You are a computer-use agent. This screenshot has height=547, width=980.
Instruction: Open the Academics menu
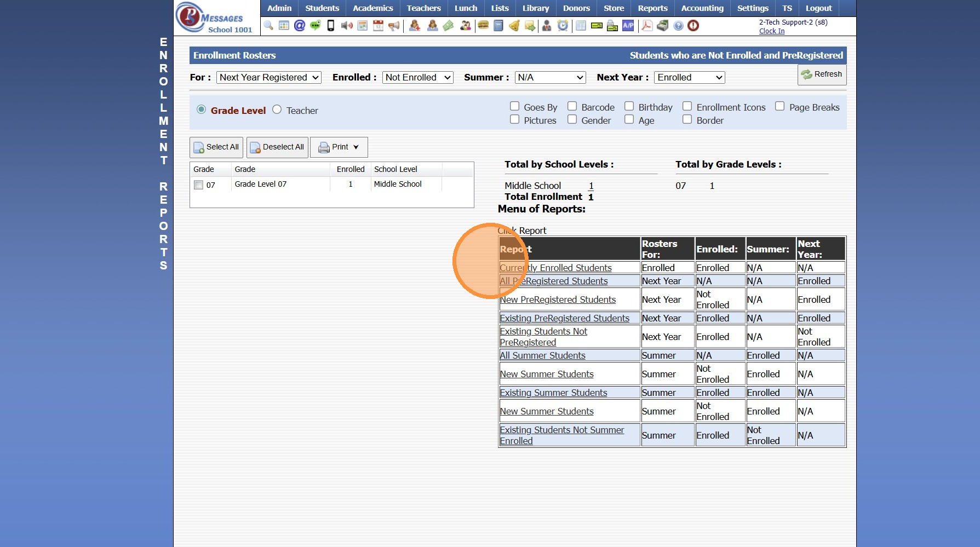tap(372, 8)
